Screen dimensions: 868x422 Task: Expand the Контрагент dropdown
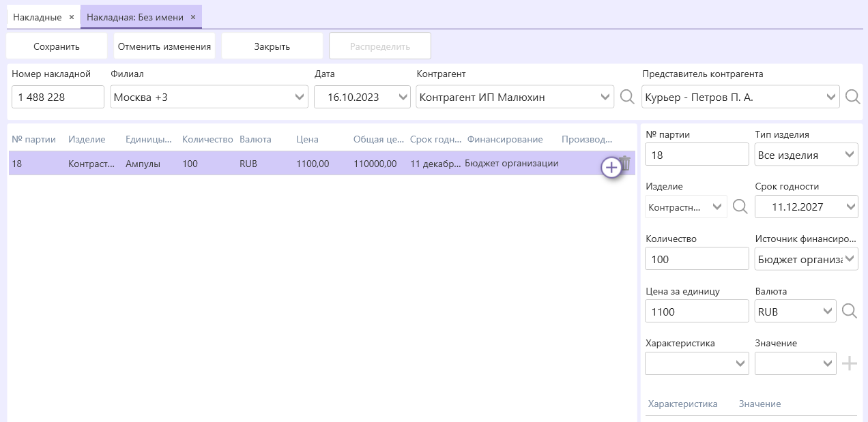point(606,97)
